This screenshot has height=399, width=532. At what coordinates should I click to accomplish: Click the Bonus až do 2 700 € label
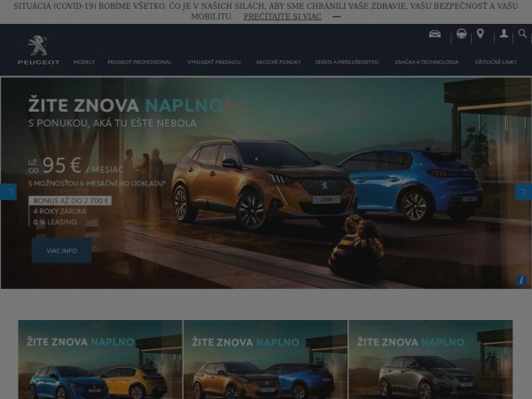point(70,200)
